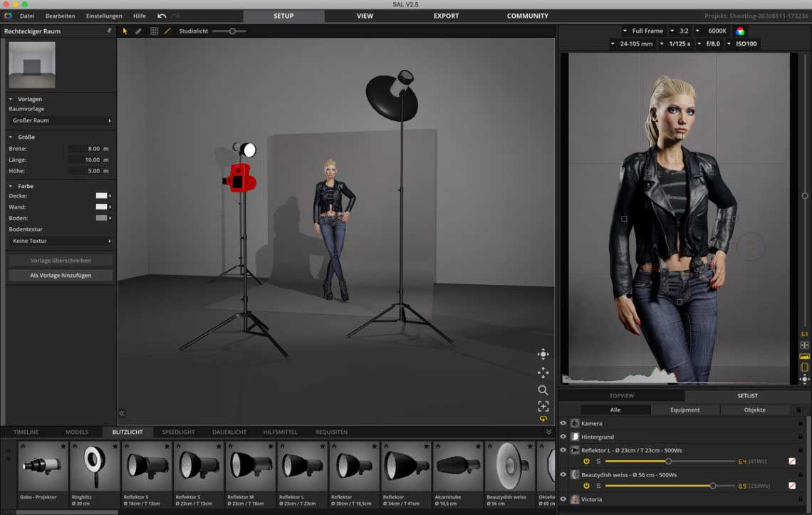Switch to the EXPORT tab
This screenshot has height=515, width=812.
[446, 16]
